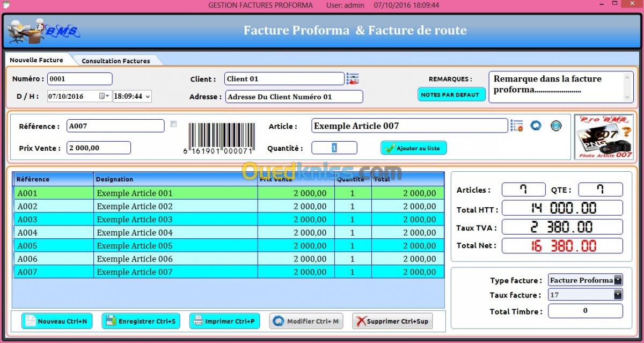The height and width of the screenshot is (343, 644).
Task: Click Ajouter au liste button
Action: click(413, 148)
